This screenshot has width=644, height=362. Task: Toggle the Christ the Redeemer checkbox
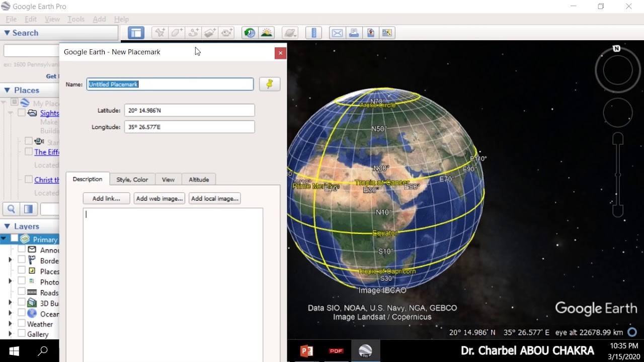[x=29, y=179]
